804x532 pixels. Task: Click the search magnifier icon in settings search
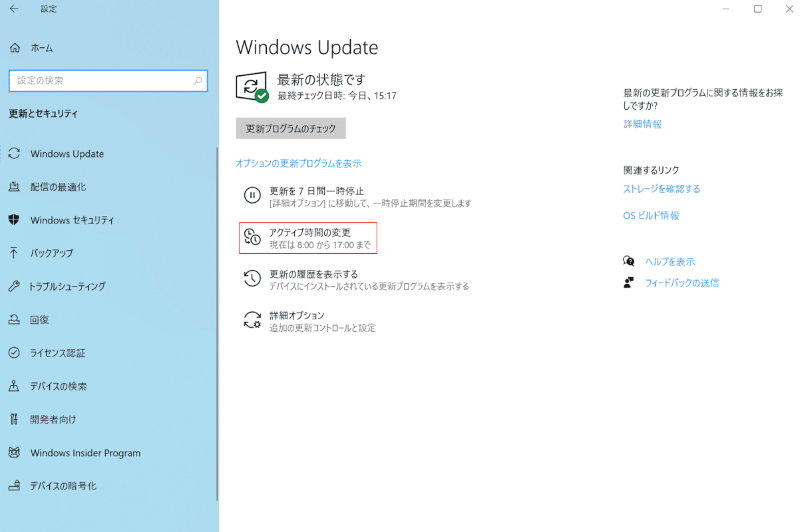point(198,80)
